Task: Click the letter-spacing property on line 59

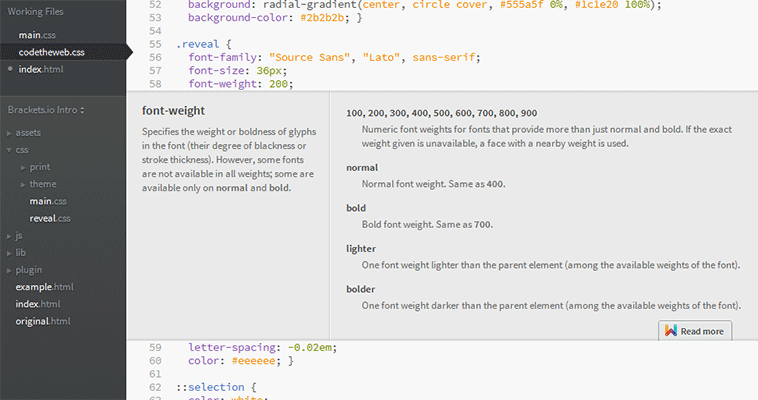Action: pos(232,347)
